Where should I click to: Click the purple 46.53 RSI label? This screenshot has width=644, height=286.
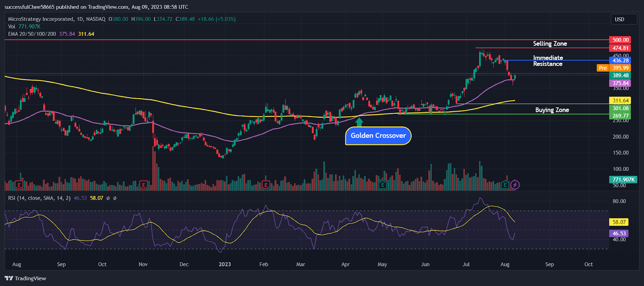(x=619, y=233)
